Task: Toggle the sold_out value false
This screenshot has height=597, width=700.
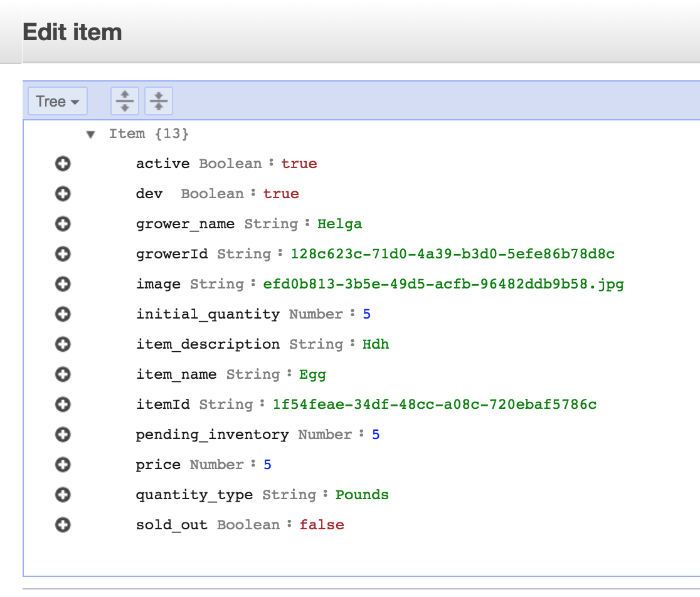Action: (x=321, y=525)
